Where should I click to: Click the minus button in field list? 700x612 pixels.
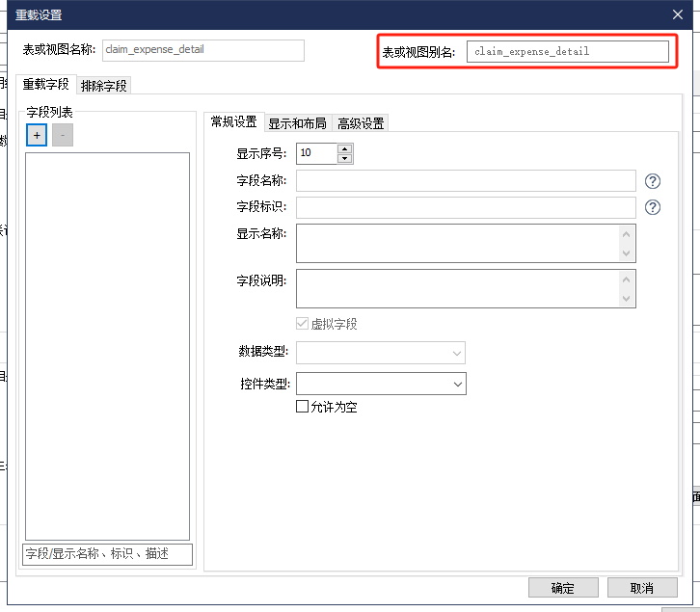click(x=63, y=136)
